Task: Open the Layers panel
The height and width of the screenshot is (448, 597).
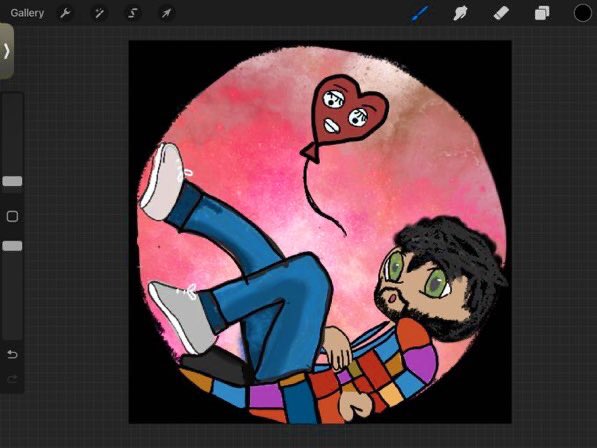Action: pos(542,13)
